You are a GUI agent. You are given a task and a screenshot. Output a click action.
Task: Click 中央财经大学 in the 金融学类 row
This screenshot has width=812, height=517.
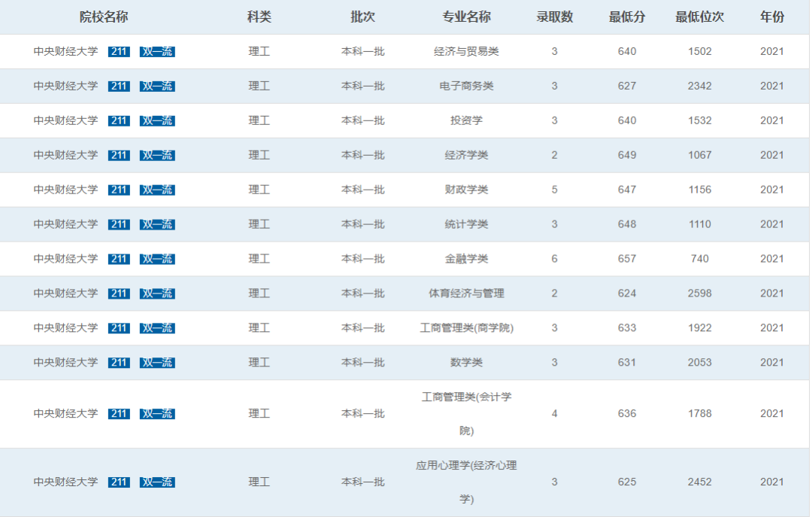tap(65, 259)
